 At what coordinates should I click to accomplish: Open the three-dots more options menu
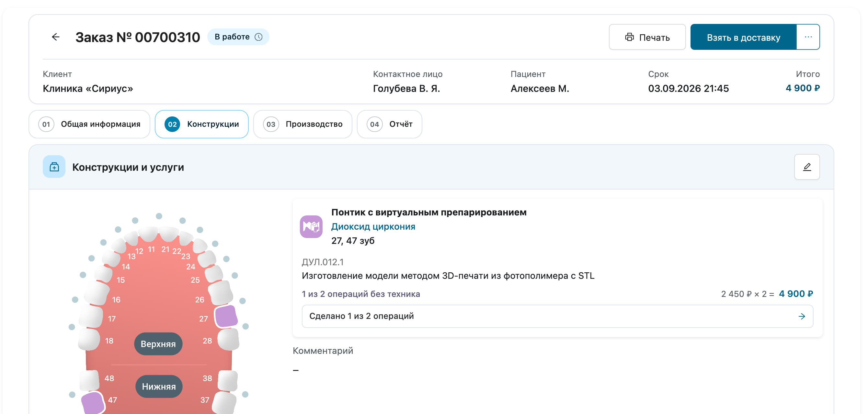808,37
